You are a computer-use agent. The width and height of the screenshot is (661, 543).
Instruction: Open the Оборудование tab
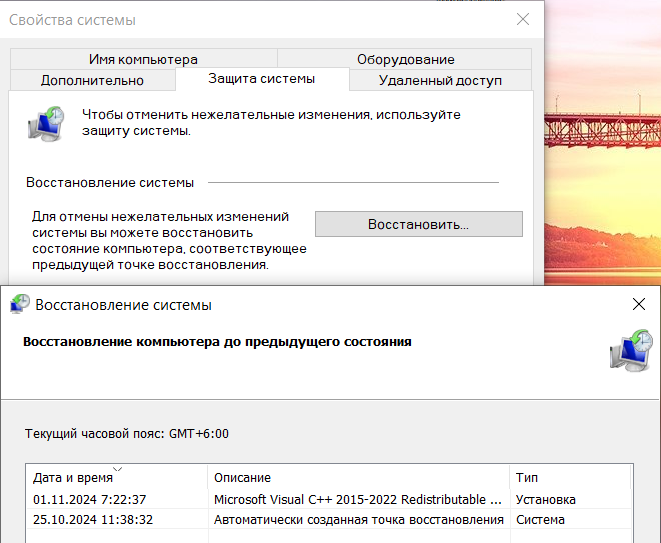pyautogui.click(x=405, y=59)
